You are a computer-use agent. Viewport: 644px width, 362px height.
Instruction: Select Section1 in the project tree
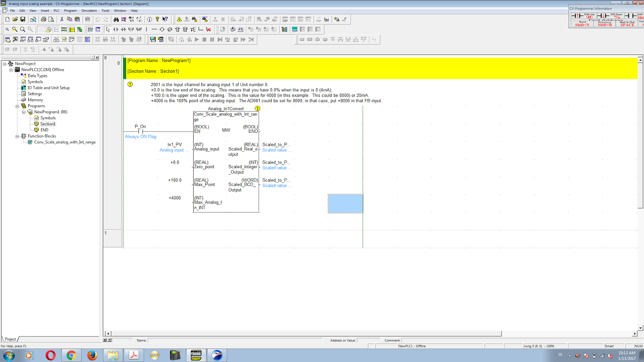[48, 124]
